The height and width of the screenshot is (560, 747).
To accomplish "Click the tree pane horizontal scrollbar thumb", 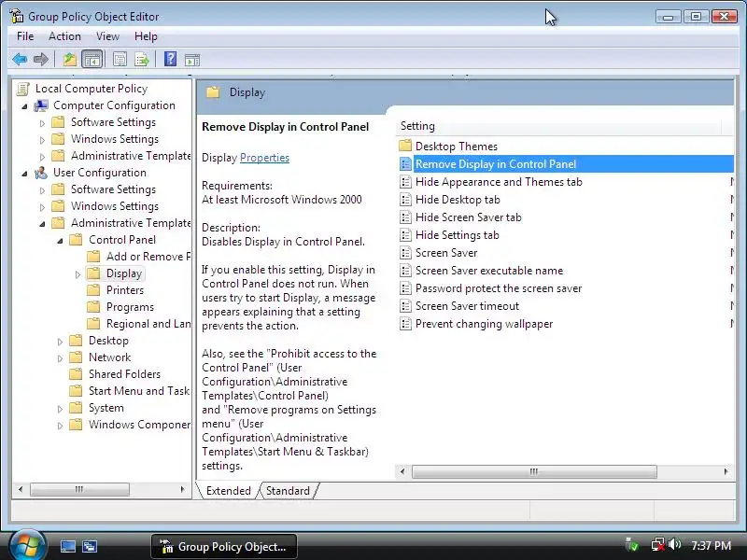I will pyautogui.click(x=79, y=489).
